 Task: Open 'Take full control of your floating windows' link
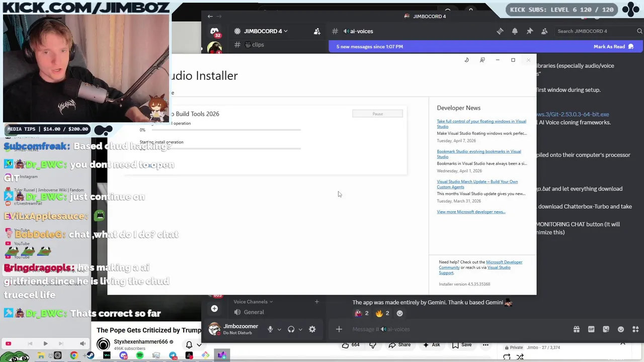pos(481,124)
